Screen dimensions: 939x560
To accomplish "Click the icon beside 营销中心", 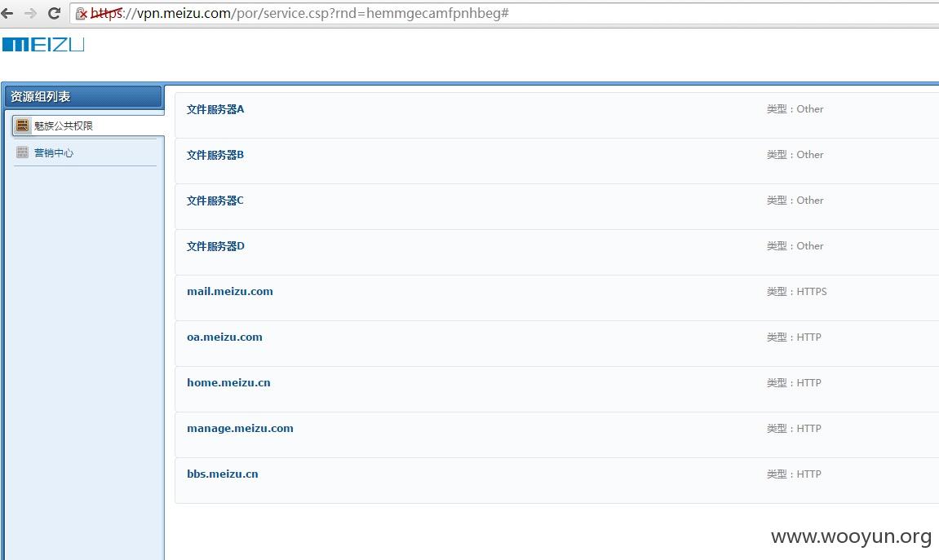I will click(x=22, y=152).
